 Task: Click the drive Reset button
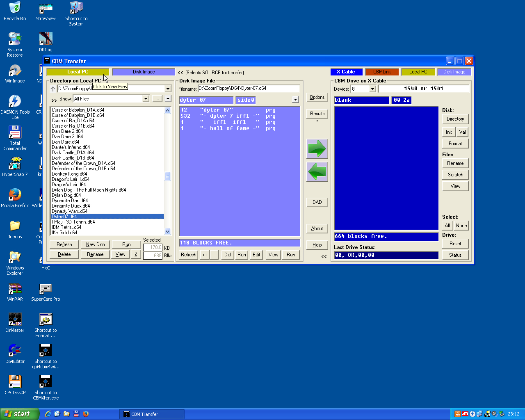click(455, 244)
